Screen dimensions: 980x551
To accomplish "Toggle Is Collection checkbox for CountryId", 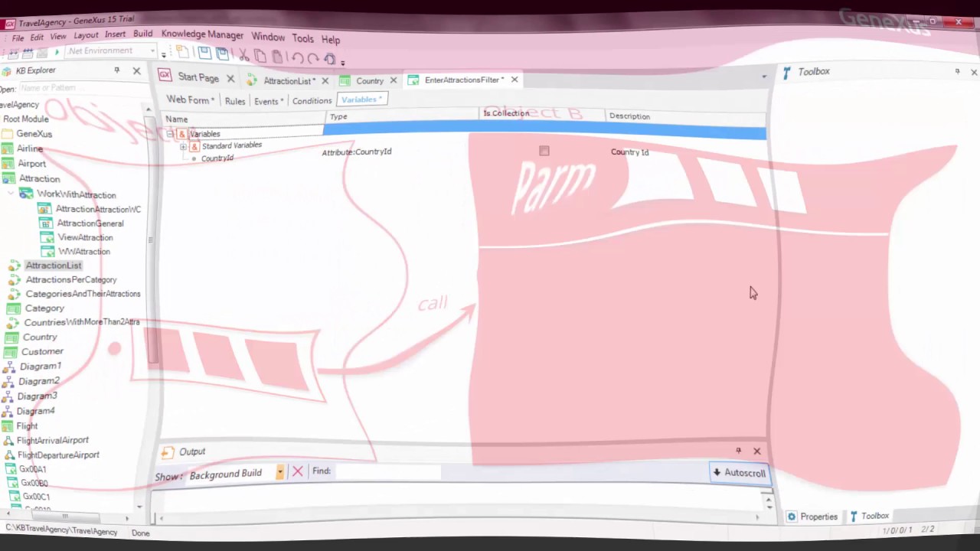I will (x=544, y=152).
